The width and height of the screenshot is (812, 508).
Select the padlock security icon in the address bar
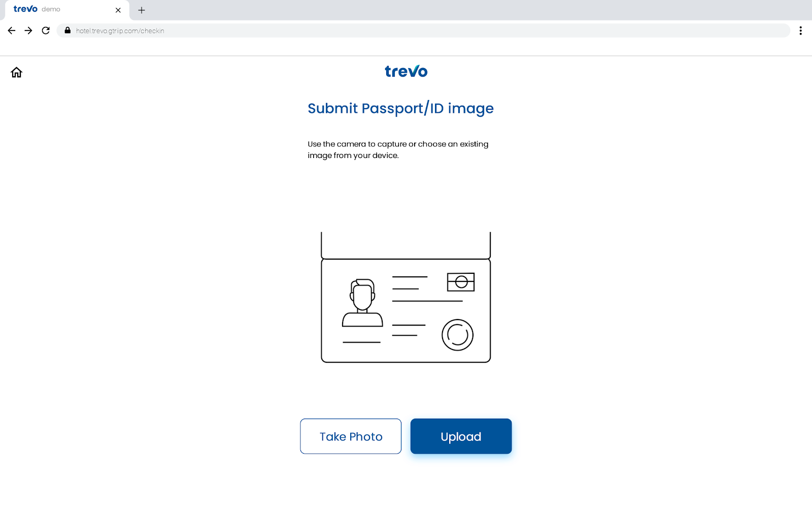tap(66, 30)
